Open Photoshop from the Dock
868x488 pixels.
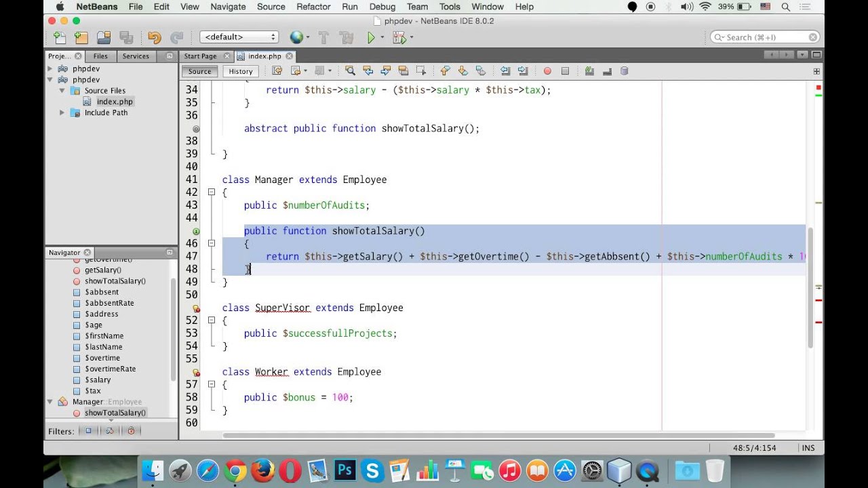click(x=344, y=470)
